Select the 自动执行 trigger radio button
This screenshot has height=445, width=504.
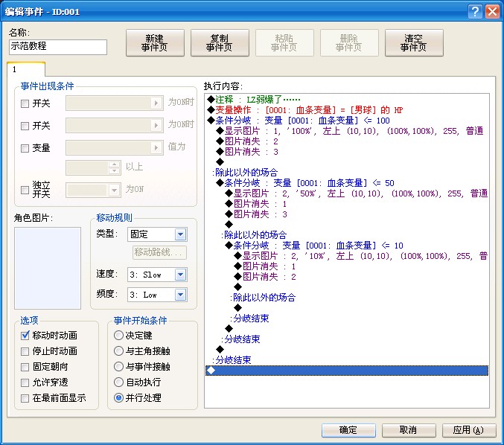click(x=118, y=382)
